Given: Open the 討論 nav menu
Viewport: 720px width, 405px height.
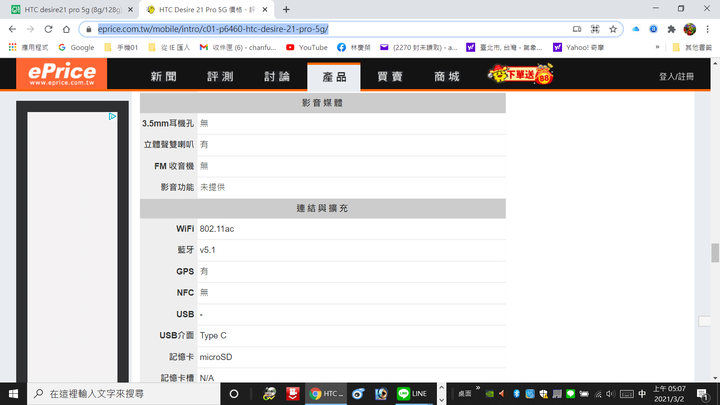Looking at the screenshot, I should pos(277,76).
